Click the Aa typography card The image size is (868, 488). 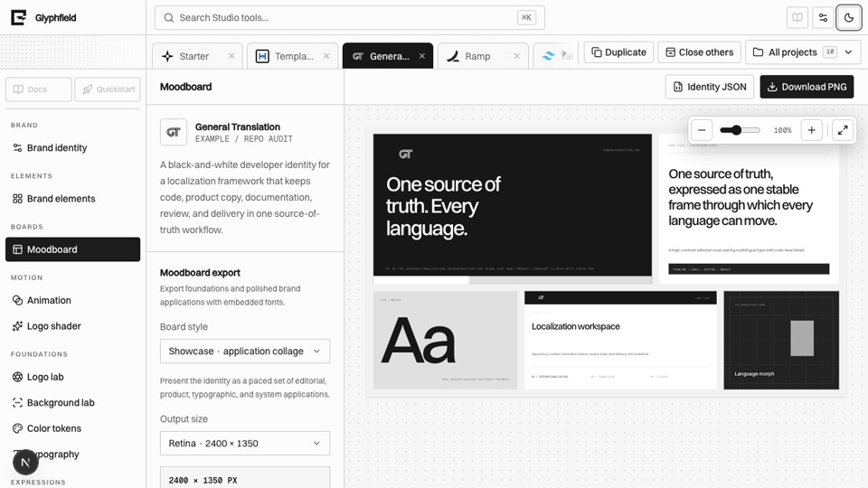(445, 341)
